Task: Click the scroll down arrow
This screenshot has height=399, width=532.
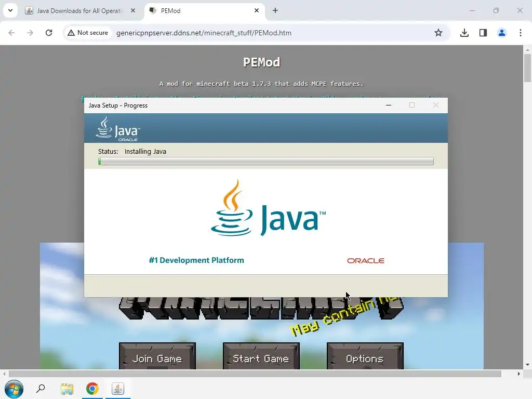Action: pyautogui.click(x=527, y=365)
